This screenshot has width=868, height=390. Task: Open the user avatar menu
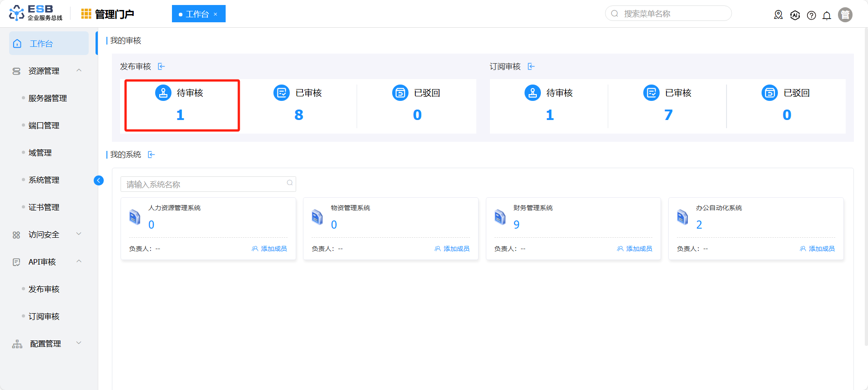845,15
